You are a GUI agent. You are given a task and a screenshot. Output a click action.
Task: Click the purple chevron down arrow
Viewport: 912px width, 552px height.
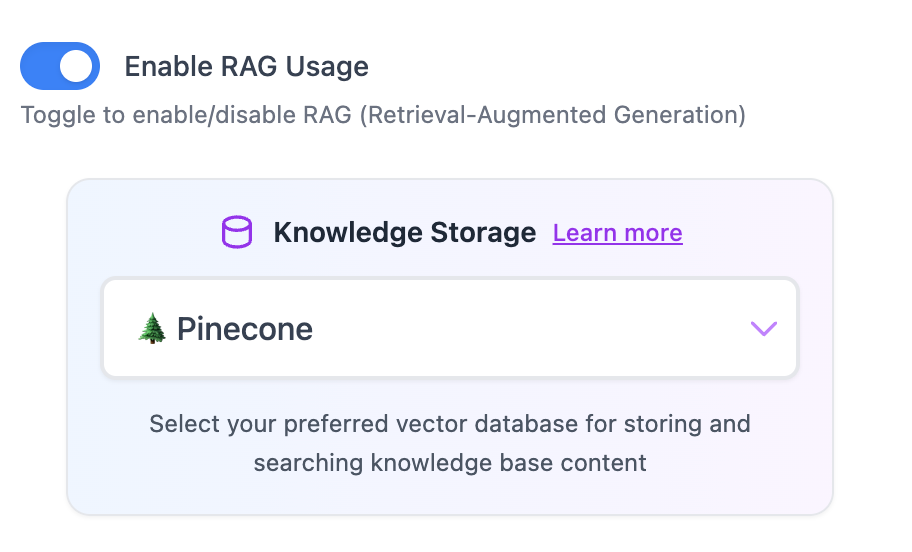(x=763, y=328)
